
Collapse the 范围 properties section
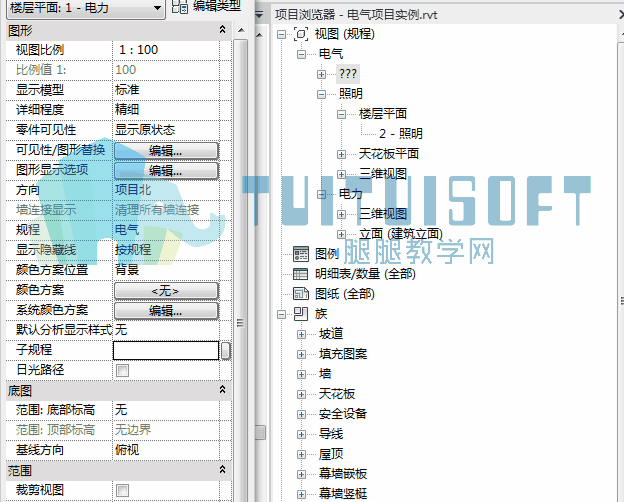[x=222, y=470]
